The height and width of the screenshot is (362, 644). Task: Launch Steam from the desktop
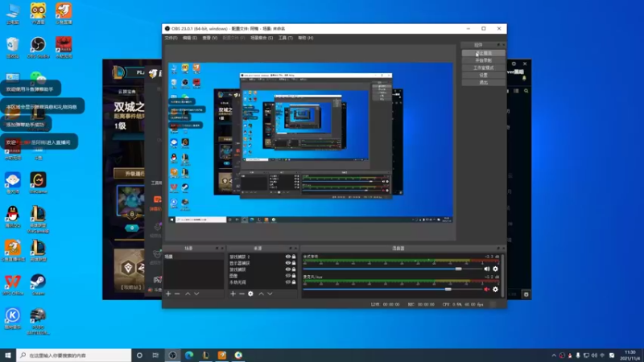pos(38,285)
